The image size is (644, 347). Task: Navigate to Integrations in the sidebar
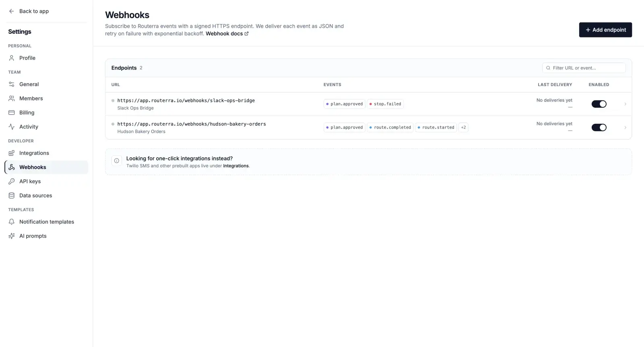(46, 153)
